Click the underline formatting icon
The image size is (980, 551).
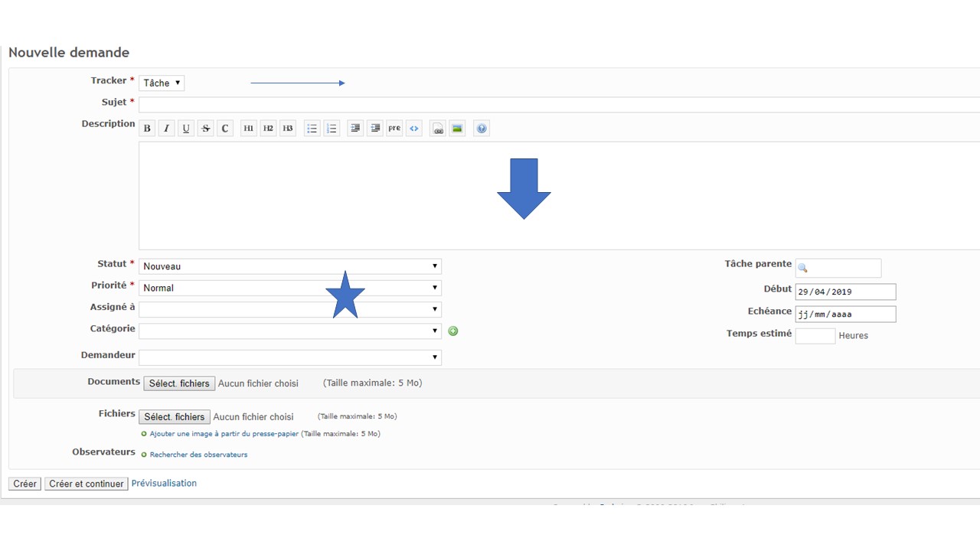click(x=186, y=129)
